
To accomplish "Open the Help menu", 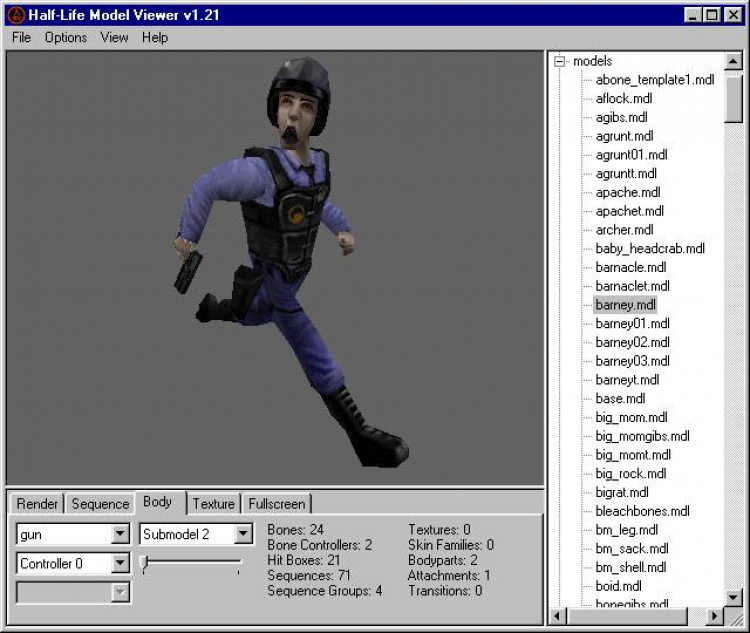I will point(154,37).
